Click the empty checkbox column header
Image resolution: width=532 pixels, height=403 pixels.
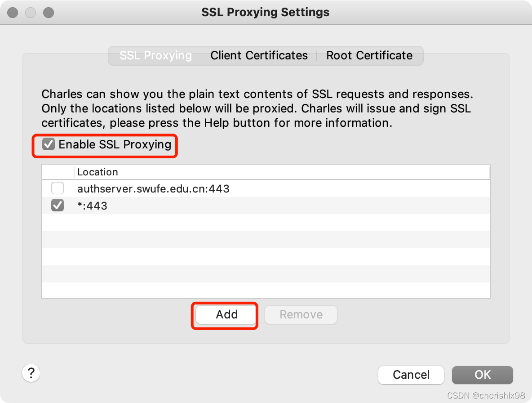pos(58,172)
